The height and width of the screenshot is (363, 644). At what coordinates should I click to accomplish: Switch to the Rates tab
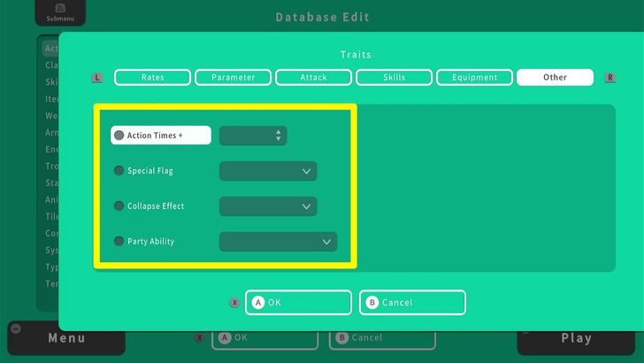point(152,77)
